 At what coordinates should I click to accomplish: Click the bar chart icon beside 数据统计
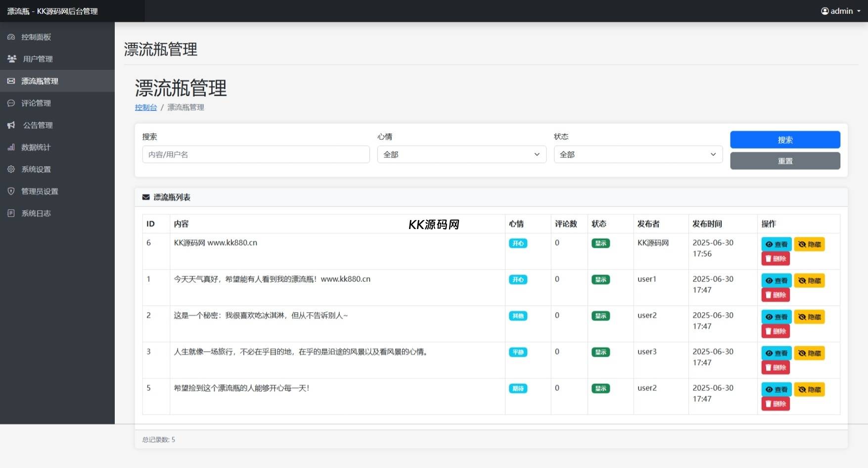click(11, 147)
